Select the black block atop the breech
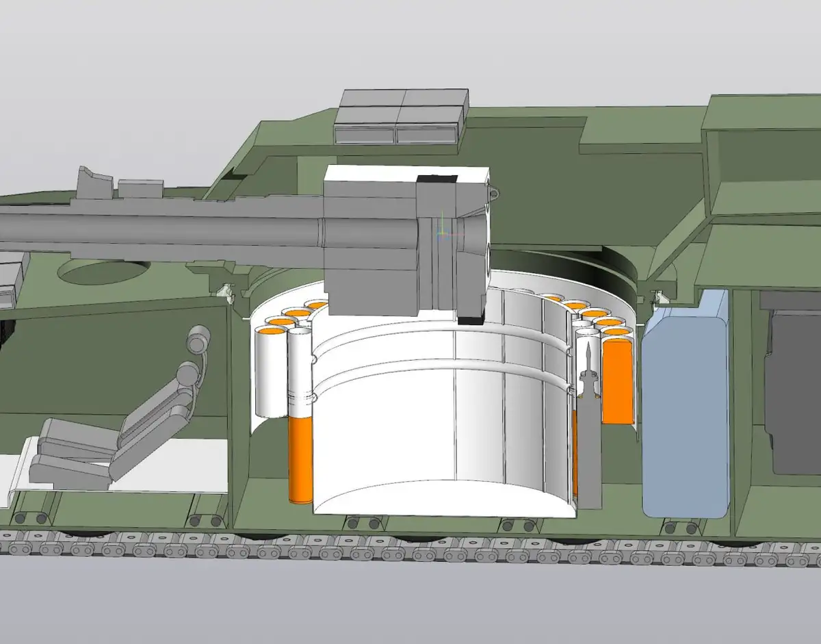The height and width of the screenshot is (644, 821). pyautogui.click(x=438, y=179)
